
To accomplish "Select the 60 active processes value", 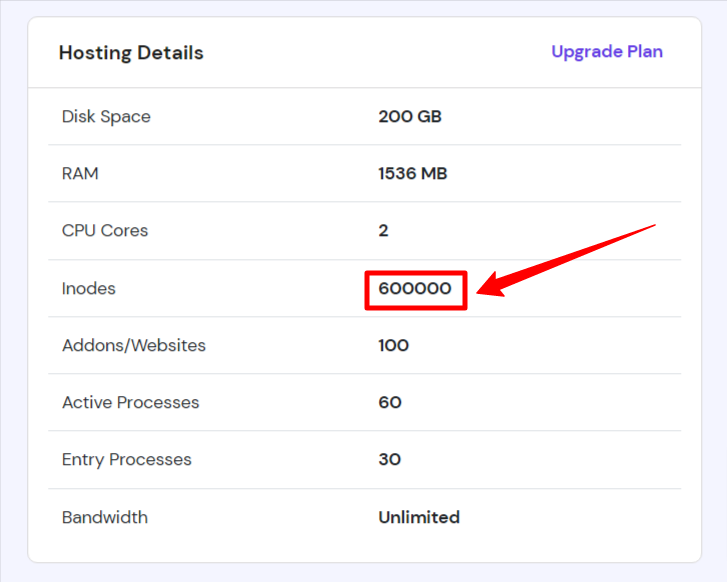I will (x=390, y=403).
